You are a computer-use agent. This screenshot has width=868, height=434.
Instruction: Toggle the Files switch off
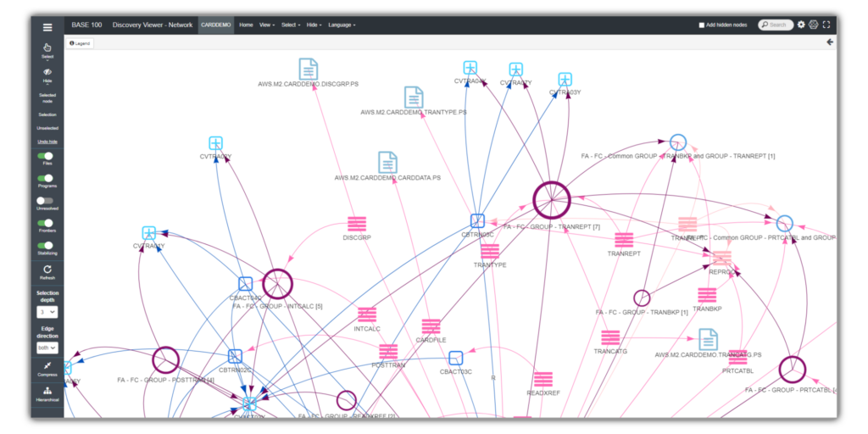47,156
